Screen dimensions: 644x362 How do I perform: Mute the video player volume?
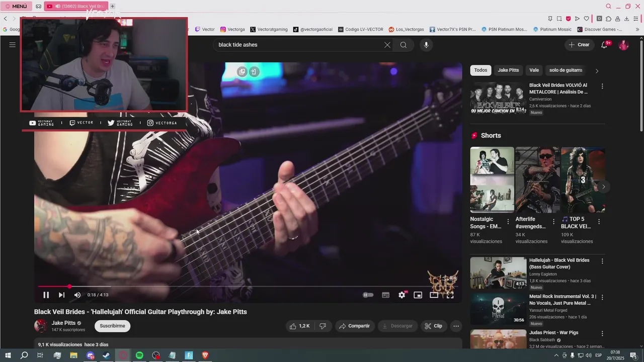(77, 295)
